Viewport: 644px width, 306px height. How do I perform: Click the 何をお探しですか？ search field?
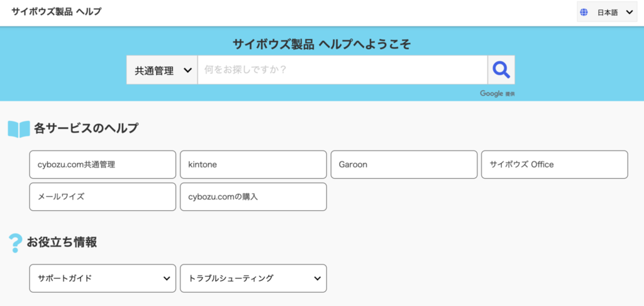pos(343,70)
